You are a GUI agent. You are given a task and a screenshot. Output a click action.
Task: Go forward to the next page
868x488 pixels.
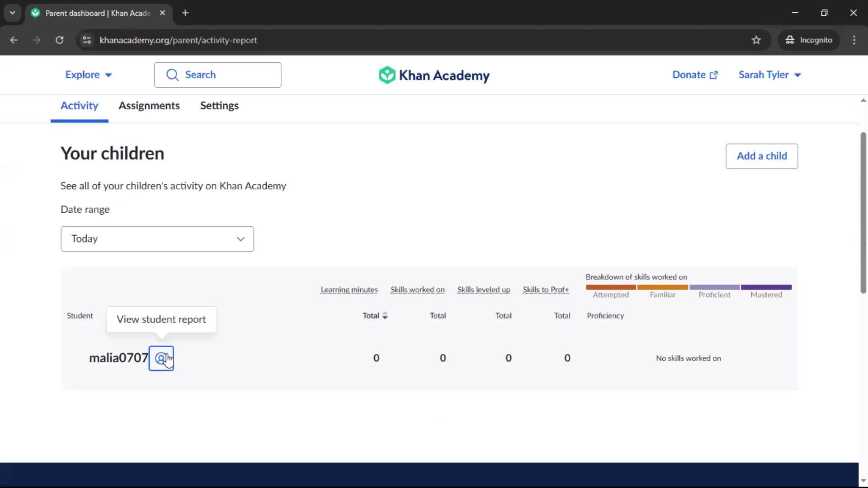click(x=37, y=40)
